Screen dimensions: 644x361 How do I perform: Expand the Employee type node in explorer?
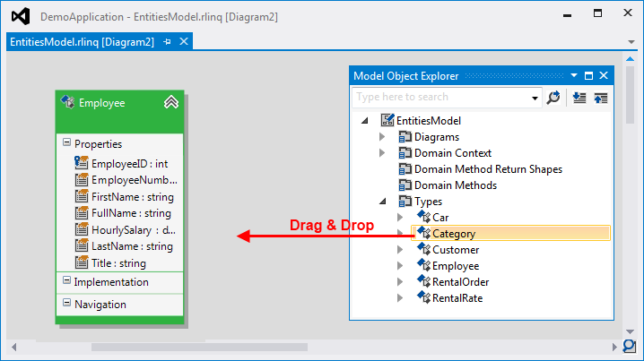coord(400,265)
